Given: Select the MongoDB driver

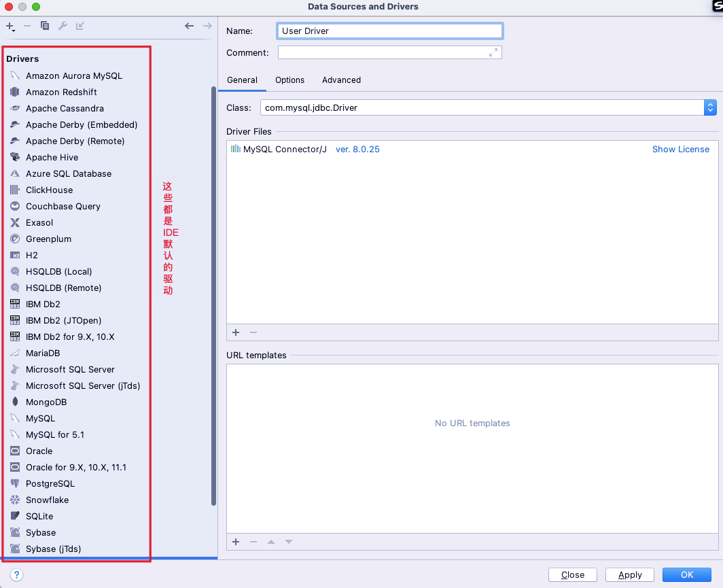Looking at the screenshot, I should pos(46,402).
